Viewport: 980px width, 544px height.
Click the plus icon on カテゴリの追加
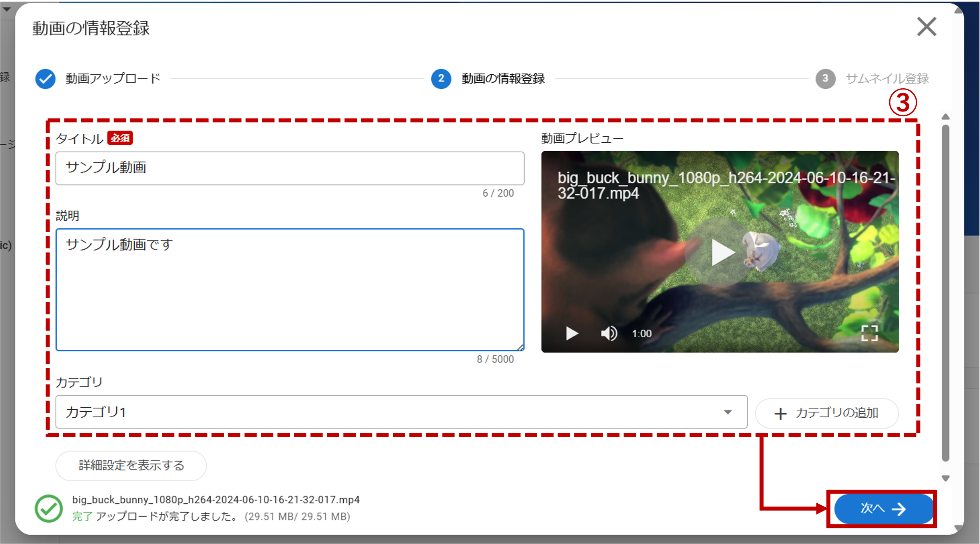click(x=780, y=413)
